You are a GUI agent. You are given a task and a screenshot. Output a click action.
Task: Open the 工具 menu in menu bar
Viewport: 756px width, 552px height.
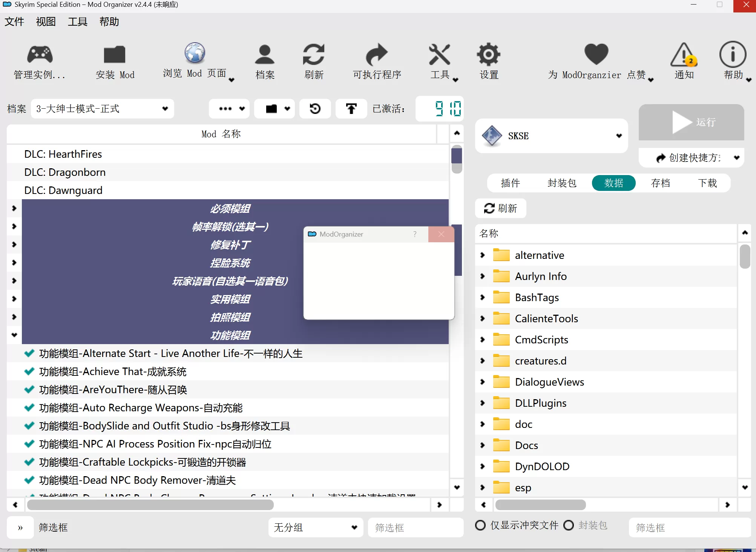(77, 22)
